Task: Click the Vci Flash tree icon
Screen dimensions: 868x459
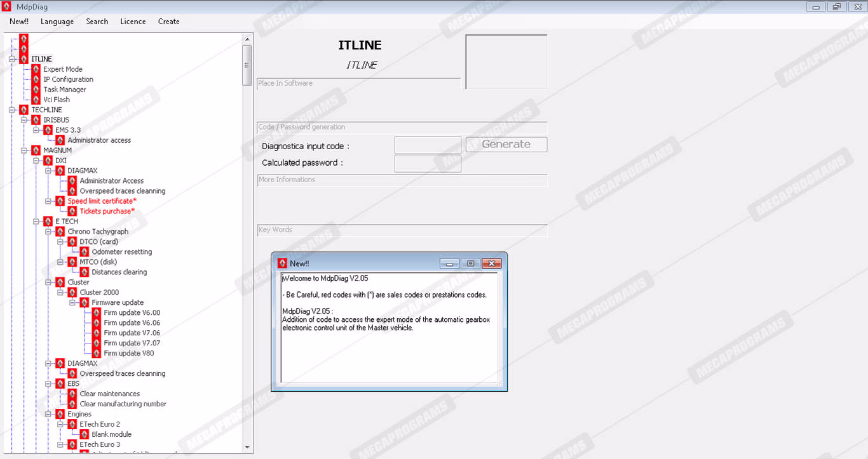Action: [36, 100]
